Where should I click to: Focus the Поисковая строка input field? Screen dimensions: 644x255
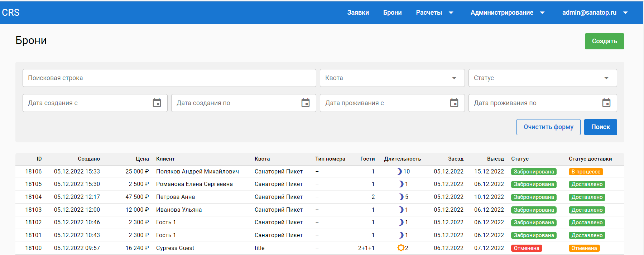point(169,78)
